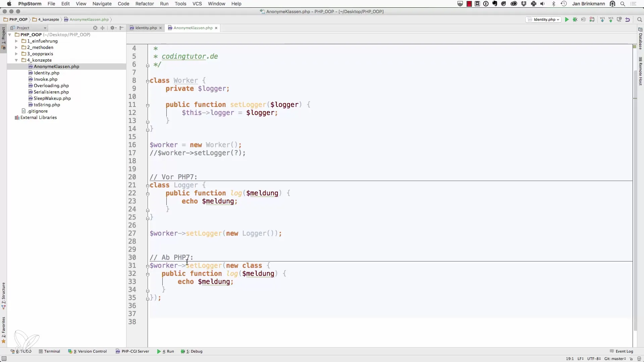The height and width of the screenshot is (362, 644).
Task: Expand the 1_einfuehrung folder
Action: [x=16, y=41]
